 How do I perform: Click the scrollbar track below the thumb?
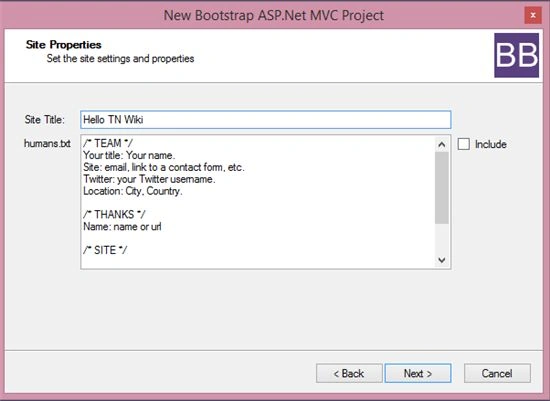(442, 238)
